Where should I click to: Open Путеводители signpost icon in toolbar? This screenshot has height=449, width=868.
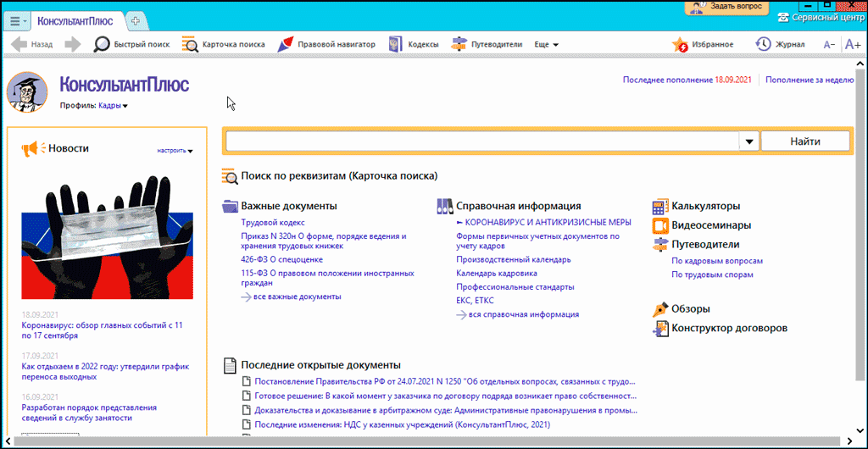pyautogui.click(x=459, y=44)
